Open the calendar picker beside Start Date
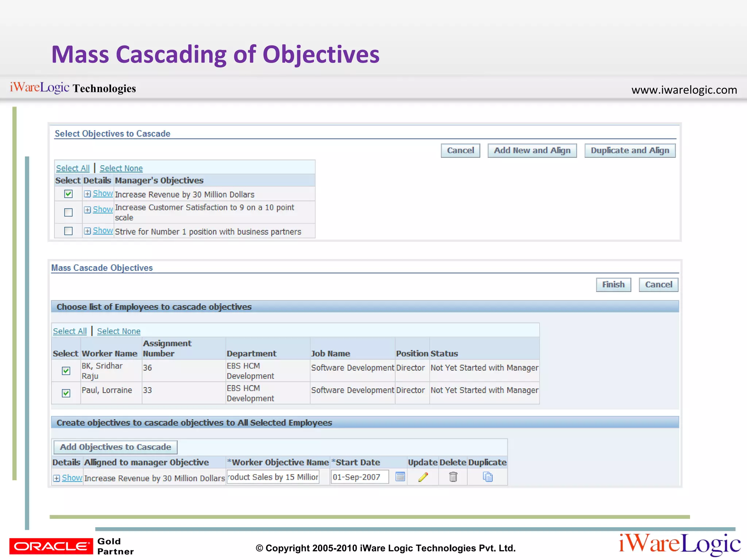The image size is (747, 560). tap(400, 477)
